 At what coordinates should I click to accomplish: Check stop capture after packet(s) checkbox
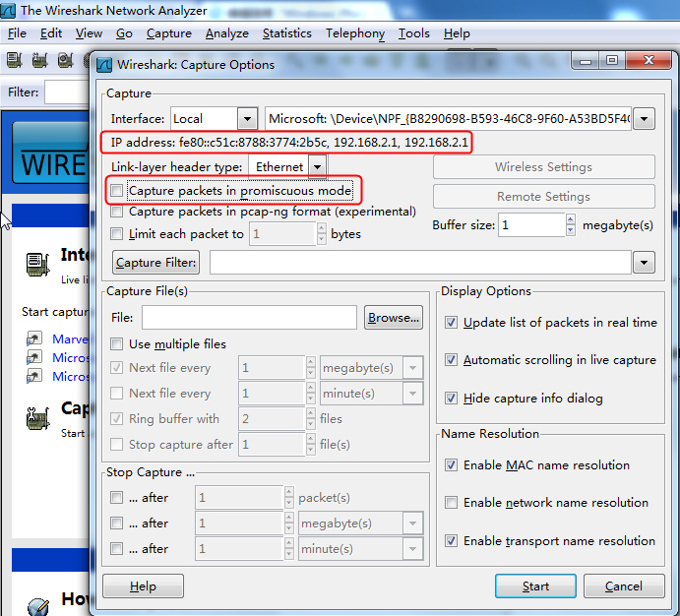(x=116, y=498)
